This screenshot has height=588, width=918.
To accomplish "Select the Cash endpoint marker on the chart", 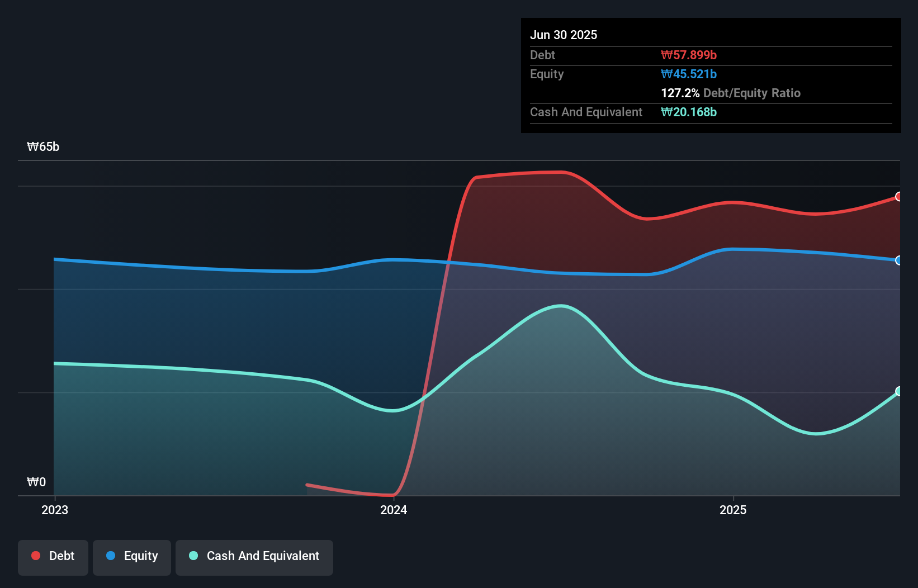I will click(x=898, y=391).
